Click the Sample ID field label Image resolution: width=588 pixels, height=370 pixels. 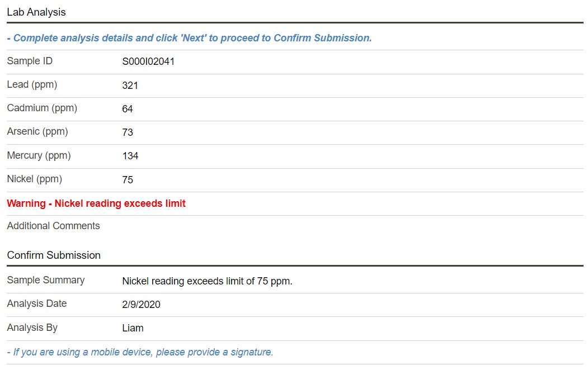30,61
